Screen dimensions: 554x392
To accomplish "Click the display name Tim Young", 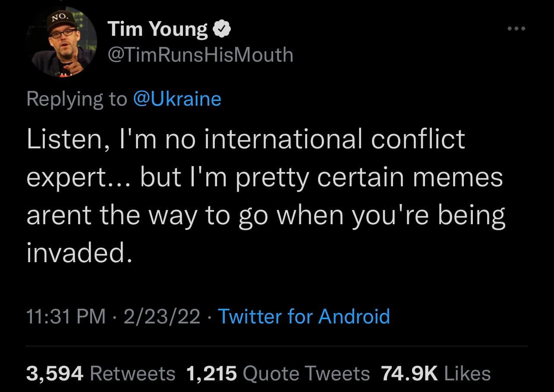I will pyautogui.click(x=157, y=29).
